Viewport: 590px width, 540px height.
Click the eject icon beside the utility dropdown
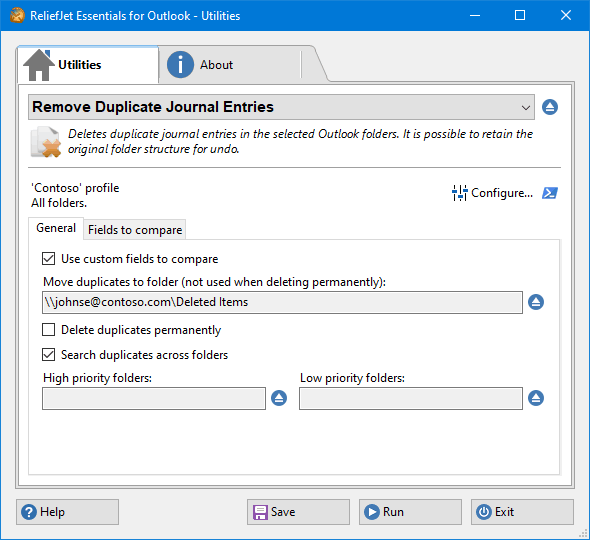pyautogui.click(x=550, y=107)
